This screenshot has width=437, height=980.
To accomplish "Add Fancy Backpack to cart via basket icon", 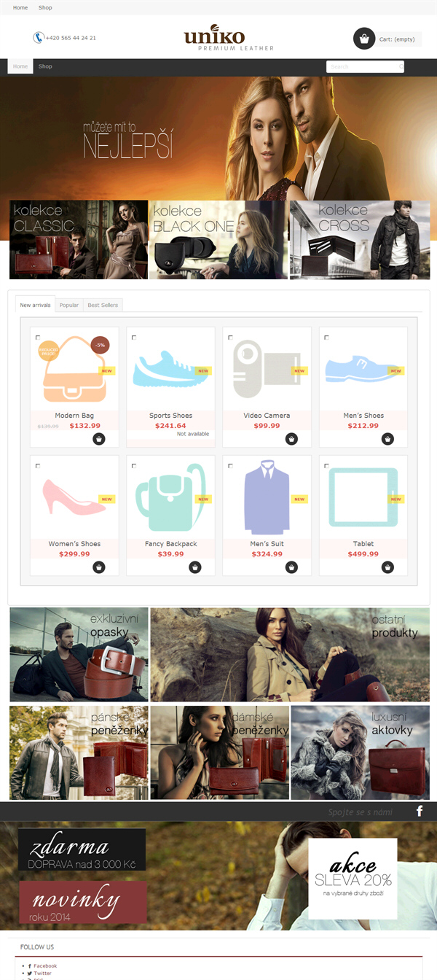I will 195,567.
